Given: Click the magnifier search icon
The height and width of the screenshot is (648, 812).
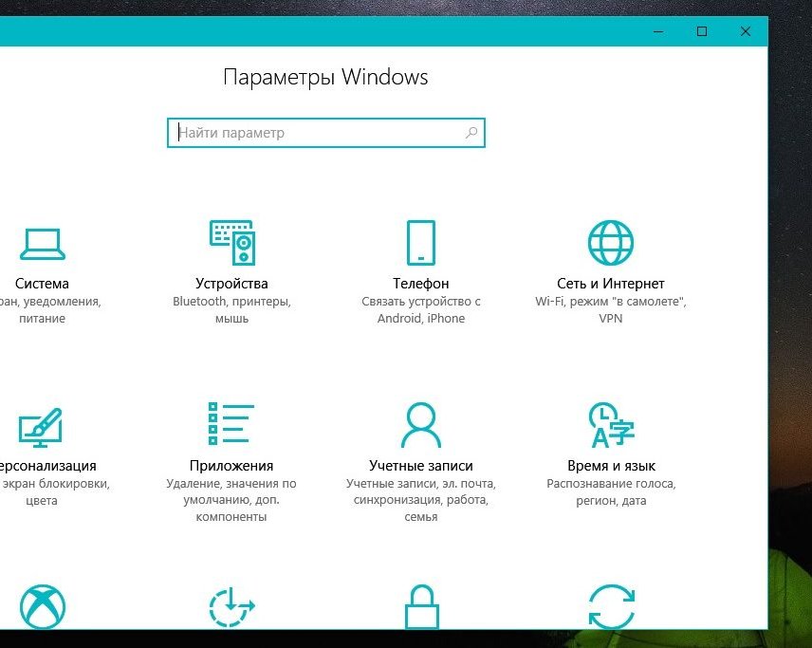Looking at the screenshot, I should coord(471,133).
